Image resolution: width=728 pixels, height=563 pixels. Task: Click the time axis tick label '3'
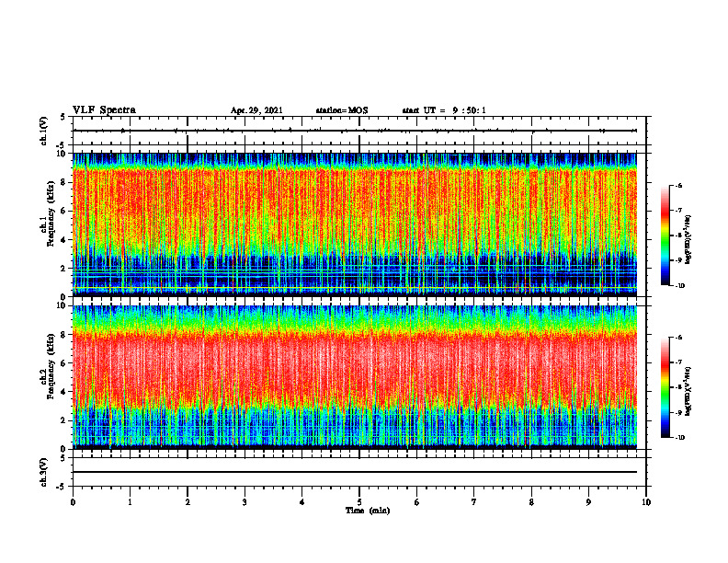click(x=245, y=502)
